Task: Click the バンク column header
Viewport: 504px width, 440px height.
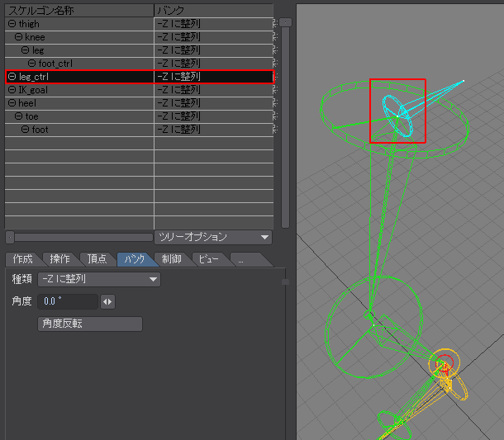Action: [214, 10]
